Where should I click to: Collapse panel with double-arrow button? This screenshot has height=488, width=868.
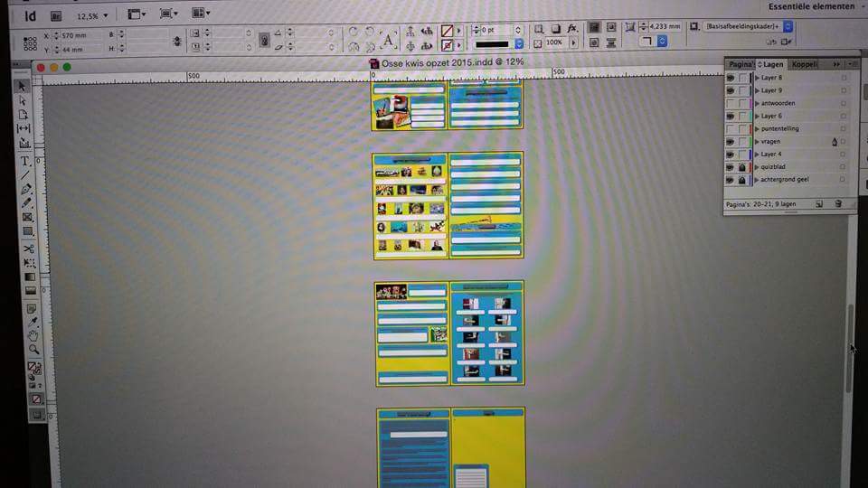(836, 65)
